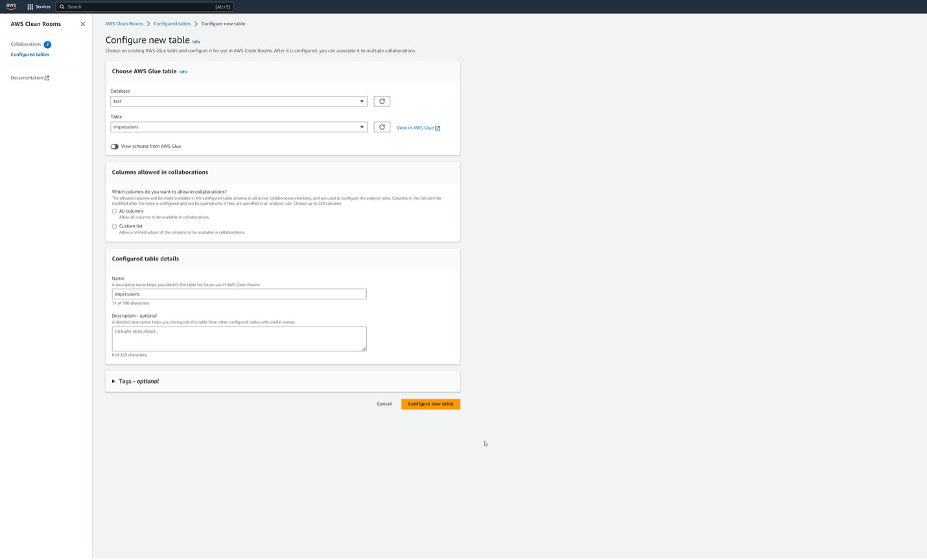The image size is (927, 560).
Task: Open the Database dropdown showing test
Action: (x=239, y=101)
